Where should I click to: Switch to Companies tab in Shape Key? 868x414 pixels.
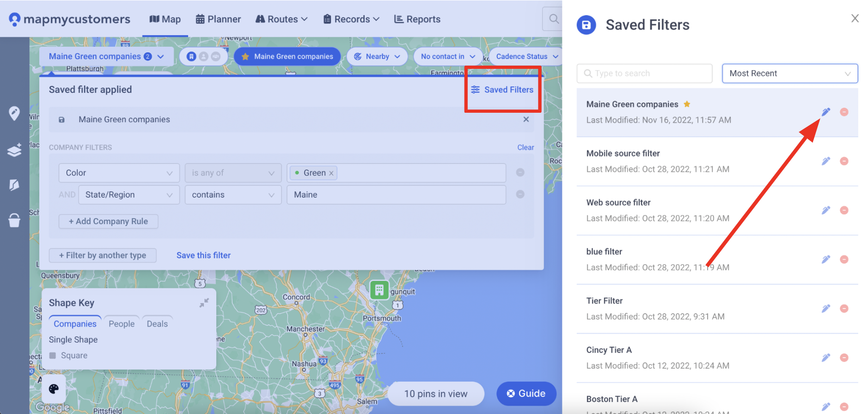75,324
